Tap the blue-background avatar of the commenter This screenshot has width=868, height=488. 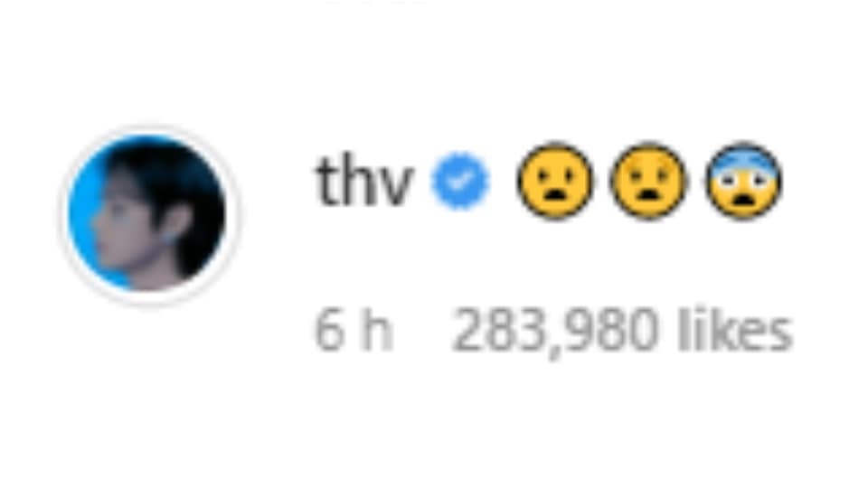pyautogui.click(x=149, y=215)
